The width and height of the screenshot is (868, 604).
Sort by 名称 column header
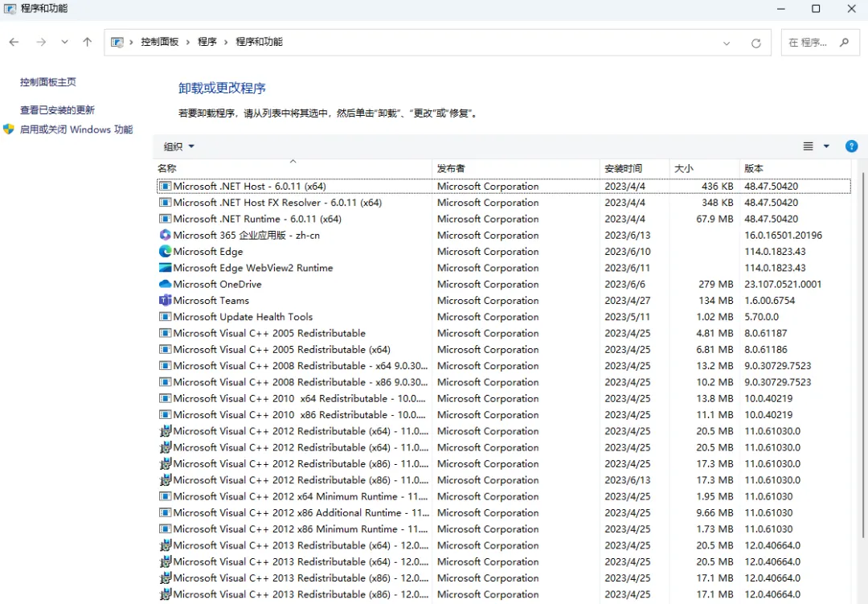pyautogui.click(x=293, y=168)
